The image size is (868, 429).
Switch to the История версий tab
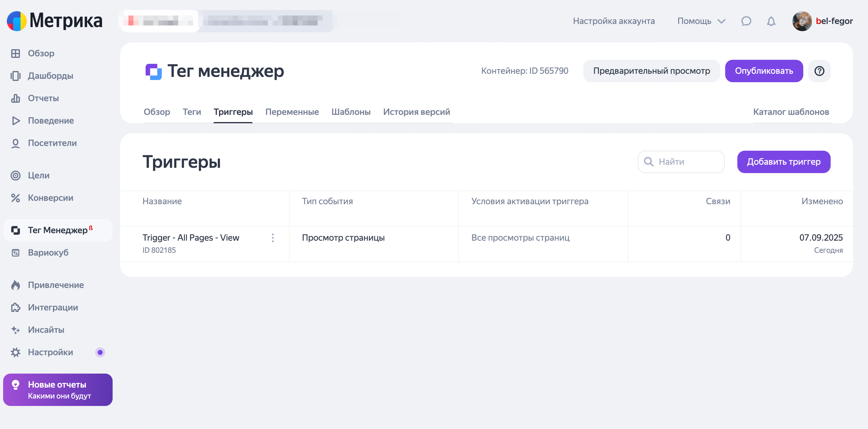pyautogui.click(x=416, y=112)
